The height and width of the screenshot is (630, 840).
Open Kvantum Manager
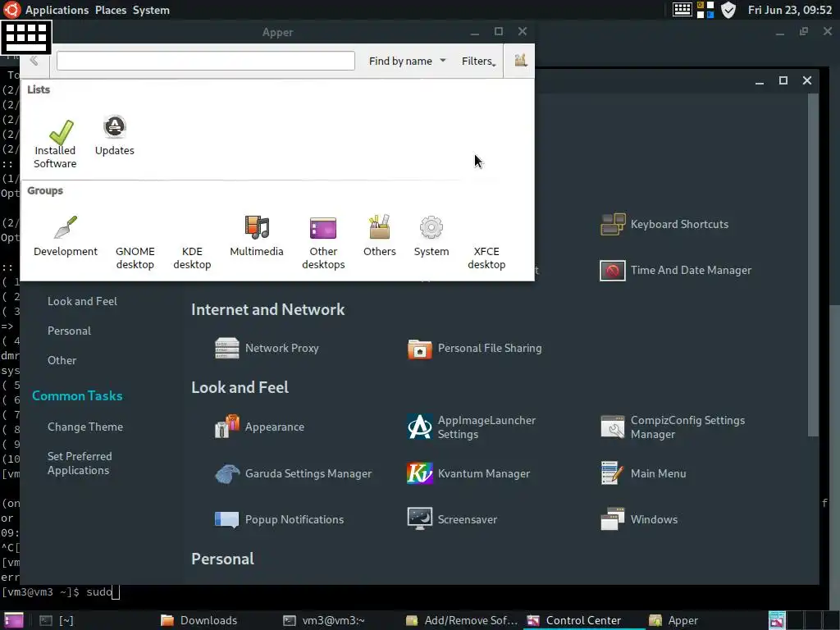[468, 473]
